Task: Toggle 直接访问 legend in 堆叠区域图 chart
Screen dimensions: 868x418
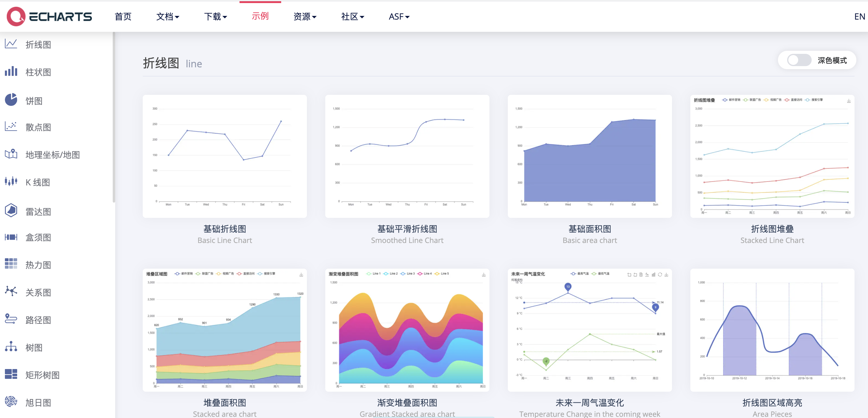Action: click(x=246, y=274)
